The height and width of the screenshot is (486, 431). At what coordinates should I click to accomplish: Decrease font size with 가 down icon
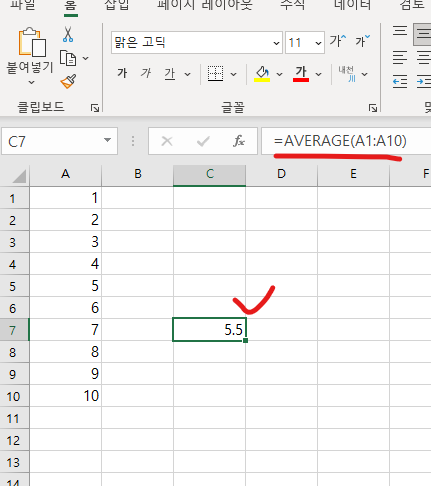coord(362,41)
